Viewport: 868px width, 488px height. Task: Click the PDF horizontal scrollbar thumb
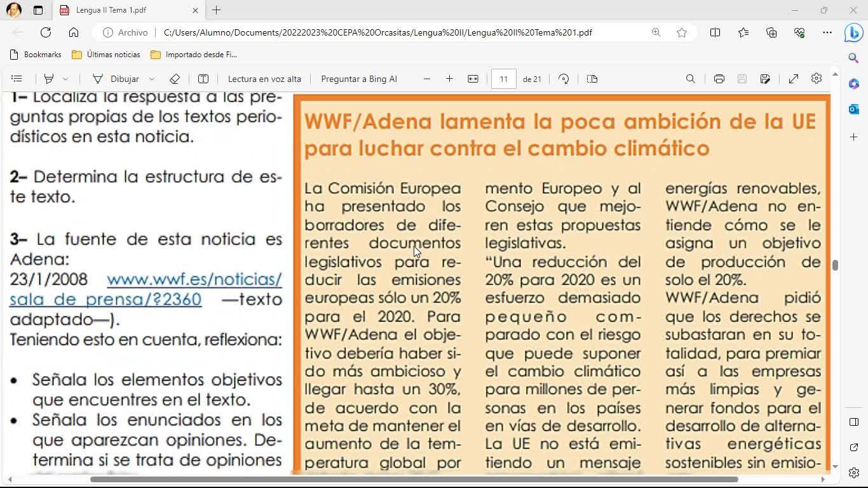[x=414, y=479]
